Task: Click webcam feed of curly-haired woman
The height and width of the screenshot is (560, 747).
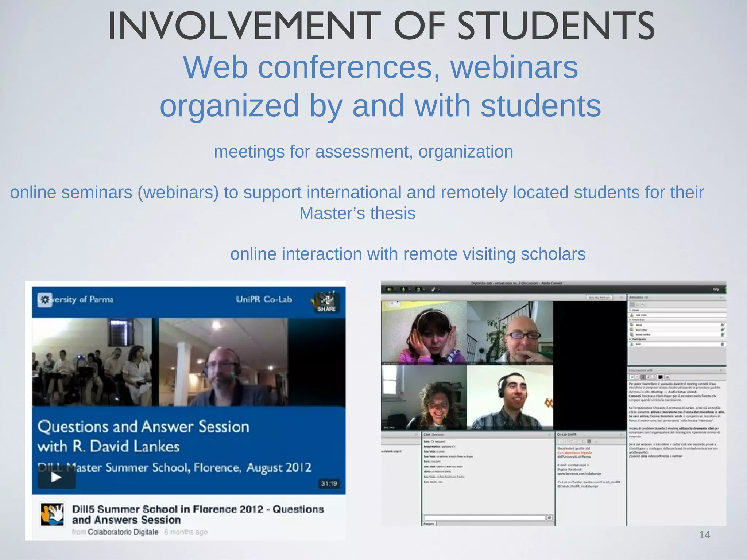Action: (x=424, y=397)
